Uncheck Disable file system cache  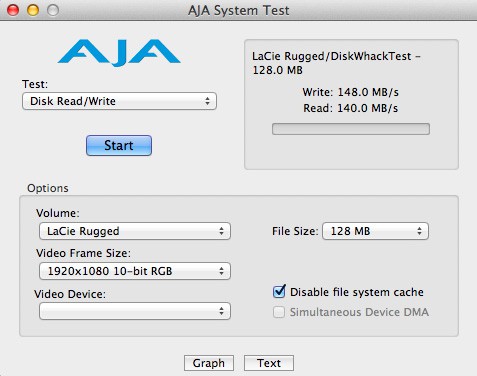pos(279,292)
